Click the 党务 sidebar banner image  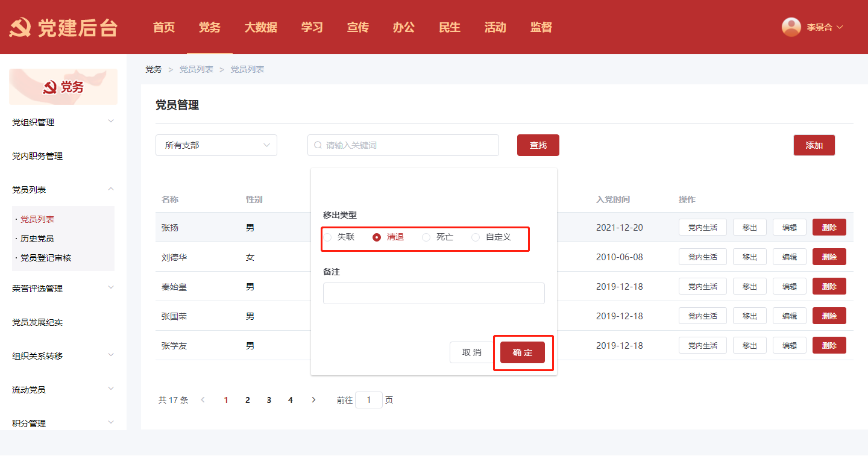click(63, 87)
